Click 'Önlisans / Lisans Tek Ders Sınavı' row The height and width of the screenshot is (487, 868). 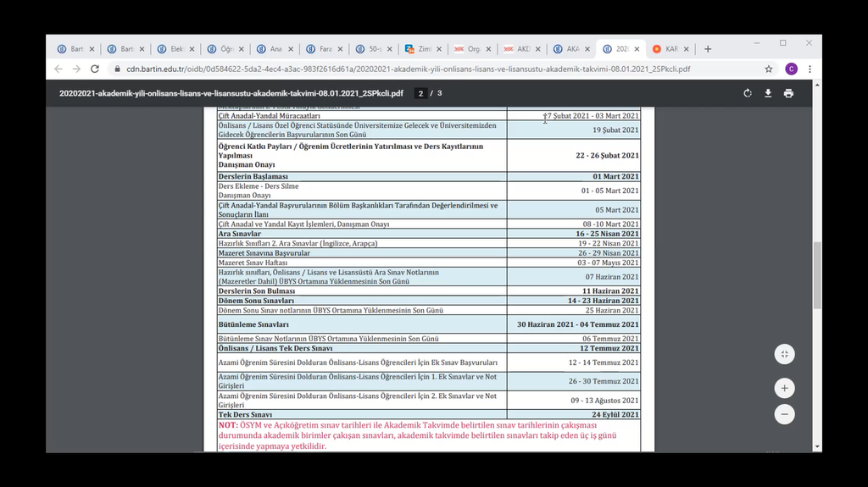[x=275, y=349]
